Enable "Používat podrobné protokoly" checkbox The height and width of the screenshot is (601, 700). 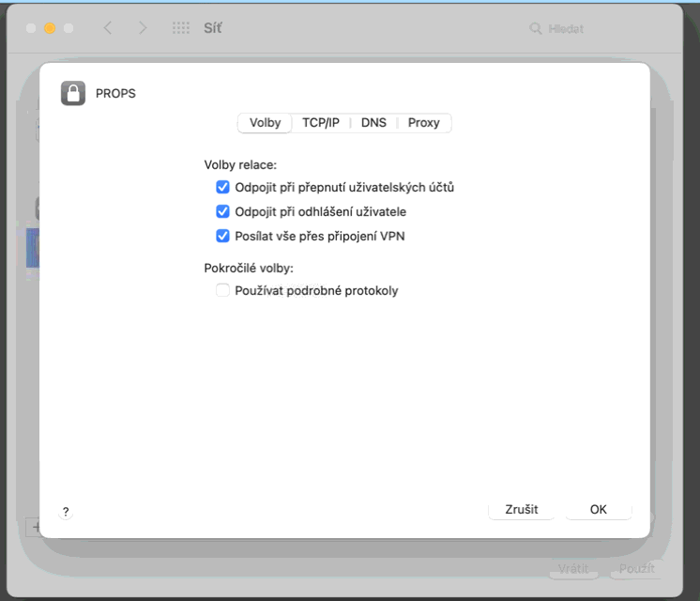(222, 290)
